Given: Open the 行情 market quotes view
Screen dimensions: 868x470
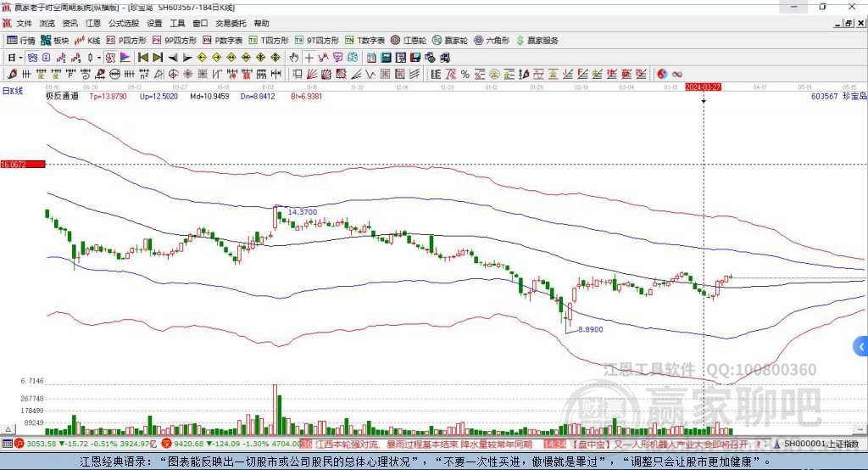Looking at the screenshot, I should click(20, 41).
